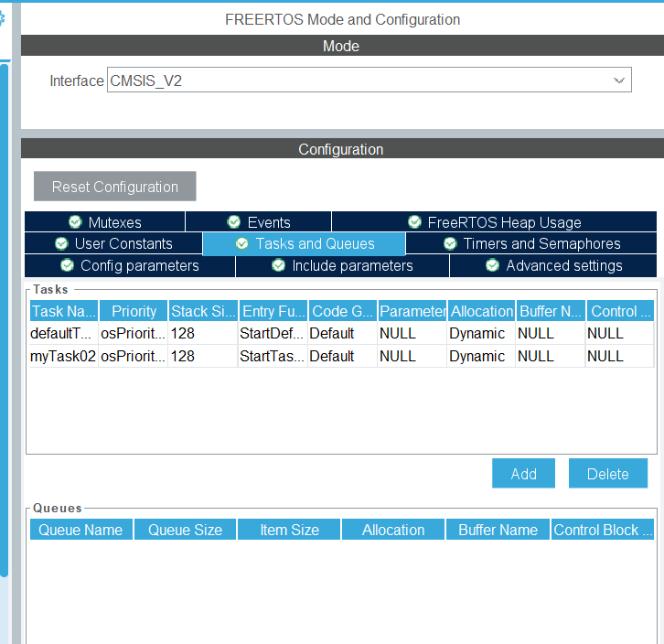Click Default code generation in myTask02 row
The image size is (664, 644).
click(x=343, y=356)
